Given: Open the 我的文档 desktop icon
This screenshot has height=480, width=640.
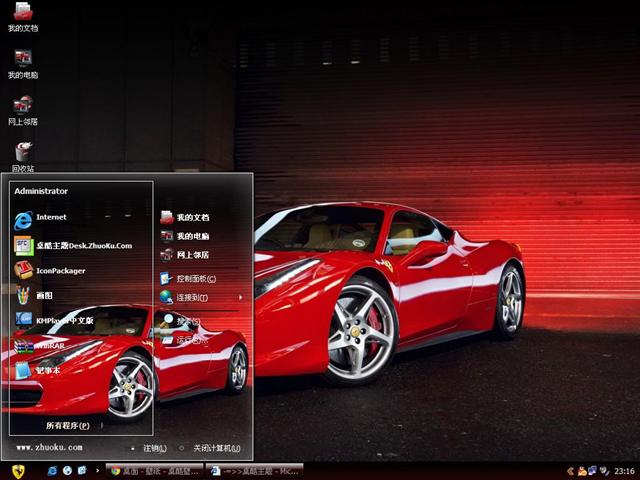Looking at the screenshot, I should pos(23,16).
